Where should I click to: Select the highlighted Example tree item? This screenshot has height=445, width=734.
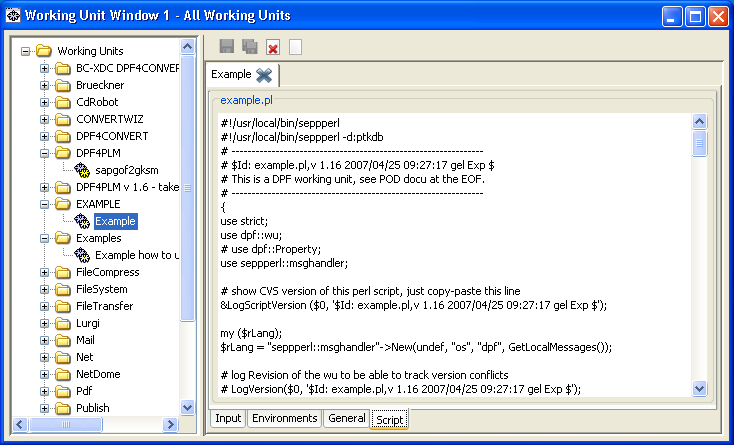pos(116,221)
